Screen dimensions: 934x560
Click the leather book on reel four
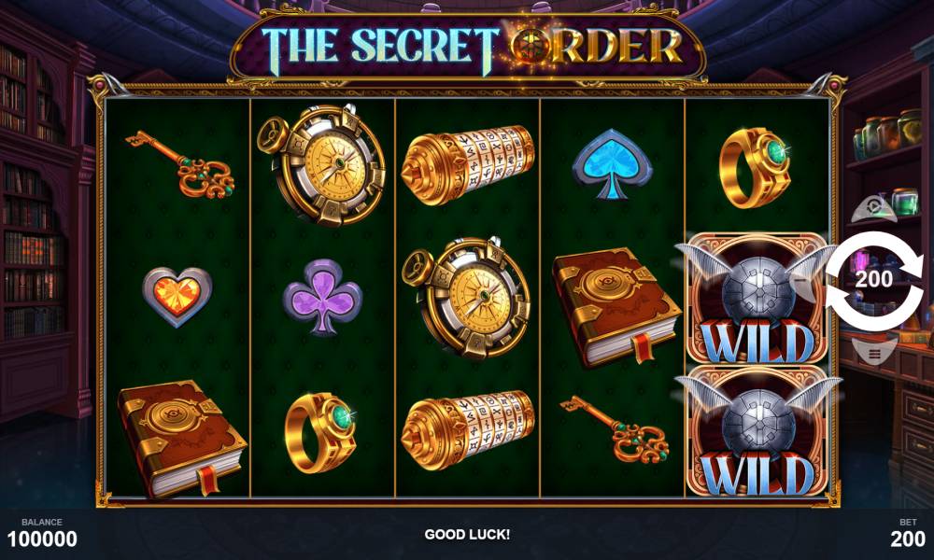click(617, 308)
